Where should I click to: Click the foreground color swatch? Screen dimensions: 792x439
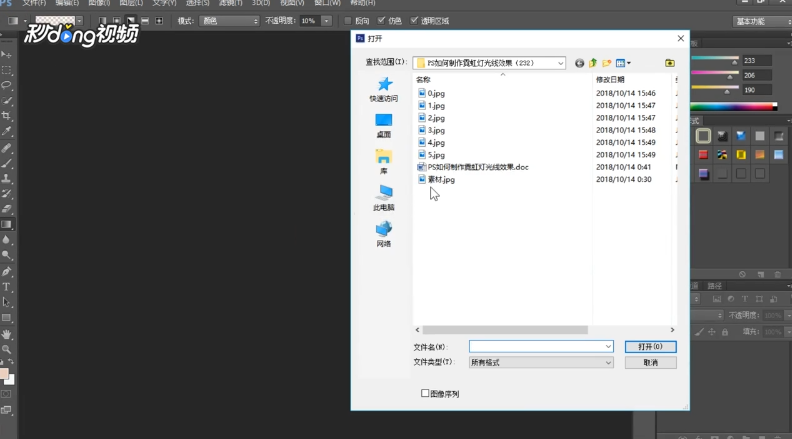(4, 374)
